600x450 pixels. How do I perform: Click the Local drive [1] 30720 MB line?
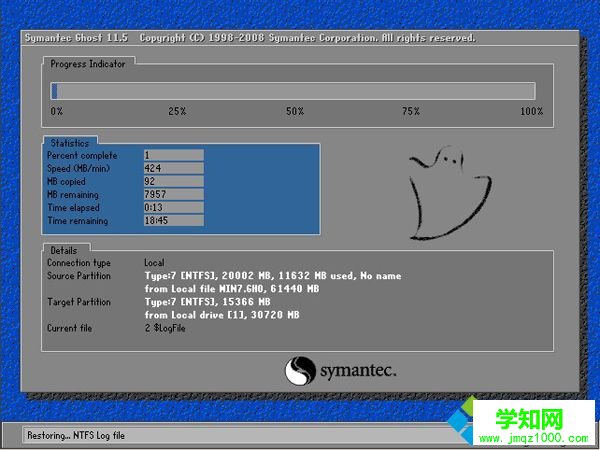pos(222,315)
